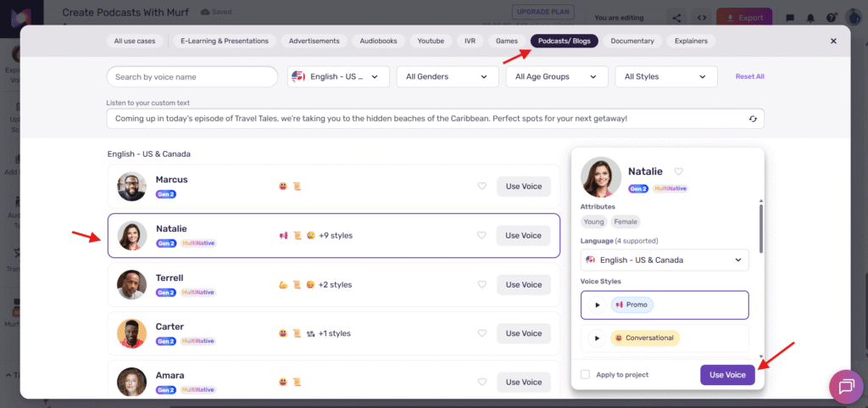Select the All use cases tab
This screenshot has height=408, width=868.
click(x=135, y=41)
